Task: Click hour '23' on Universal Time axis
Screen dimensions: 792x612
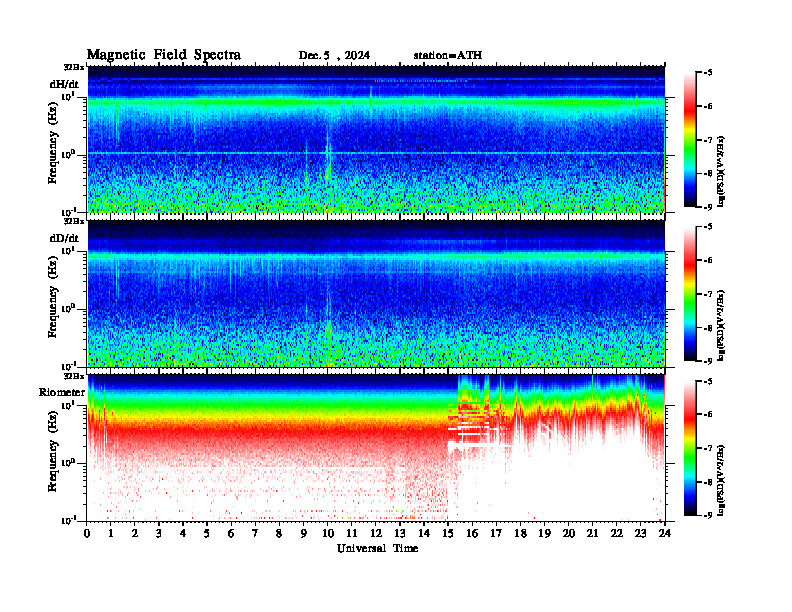Action: (641, 533)
